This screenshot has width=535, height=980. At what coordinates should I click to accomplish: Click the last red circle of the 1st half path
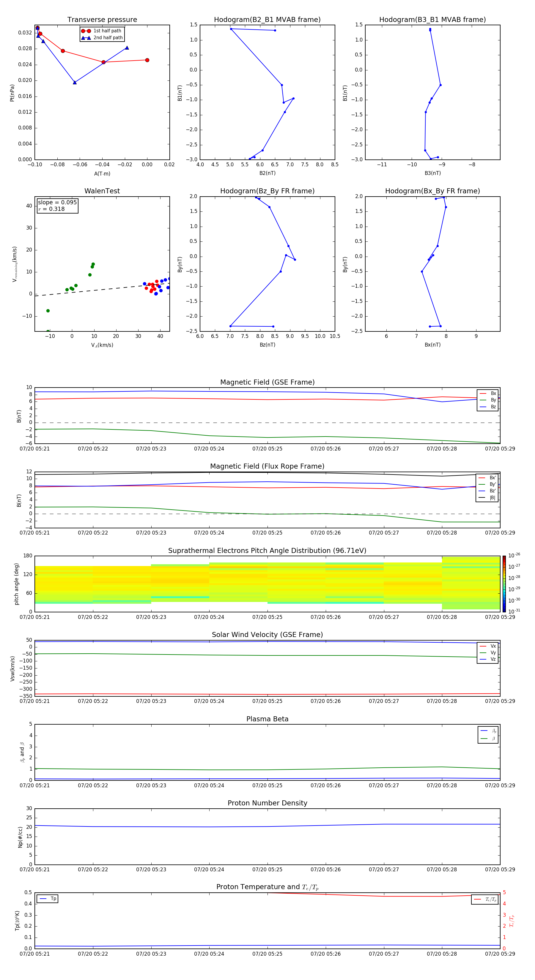[147, 60]
